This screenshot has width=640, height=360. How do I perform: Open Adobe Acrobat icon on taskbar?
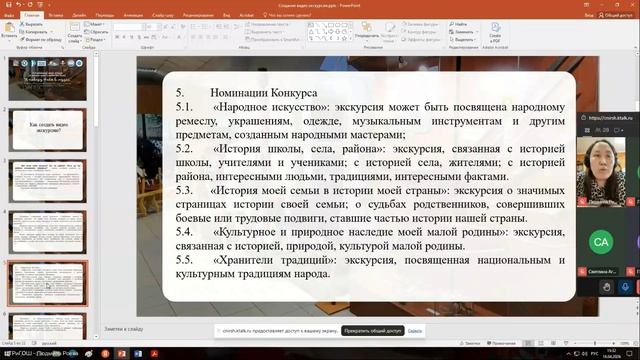click(154, 353)
